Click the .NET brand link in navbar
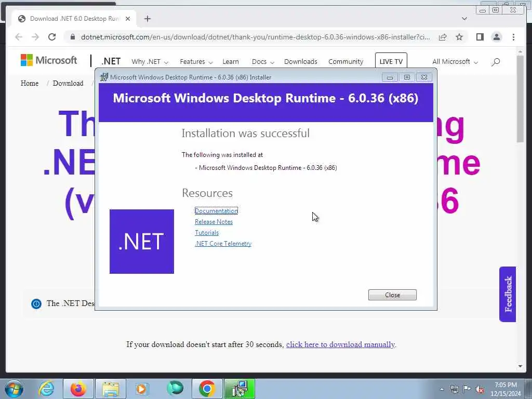 point(111,61)
